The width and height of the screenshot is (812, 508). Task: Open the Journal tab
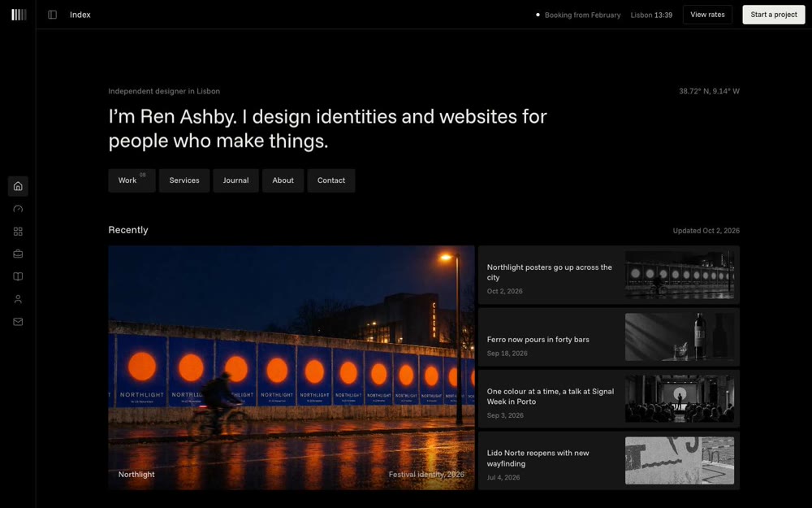pos(235,180)
